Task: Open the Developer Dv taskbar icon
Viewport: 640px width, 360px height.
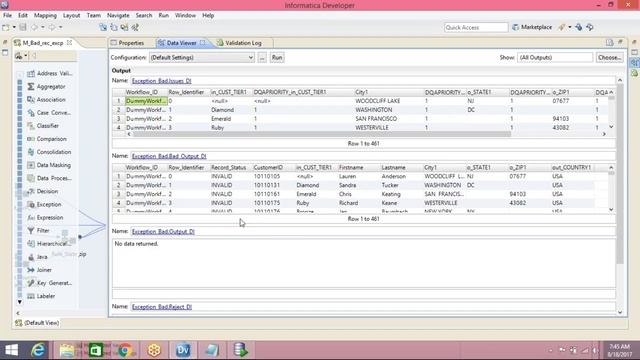Action: (183, 350)
